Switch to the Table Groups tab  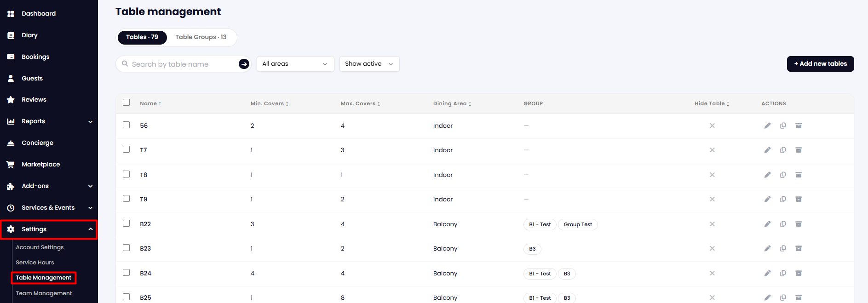point(201,37)
